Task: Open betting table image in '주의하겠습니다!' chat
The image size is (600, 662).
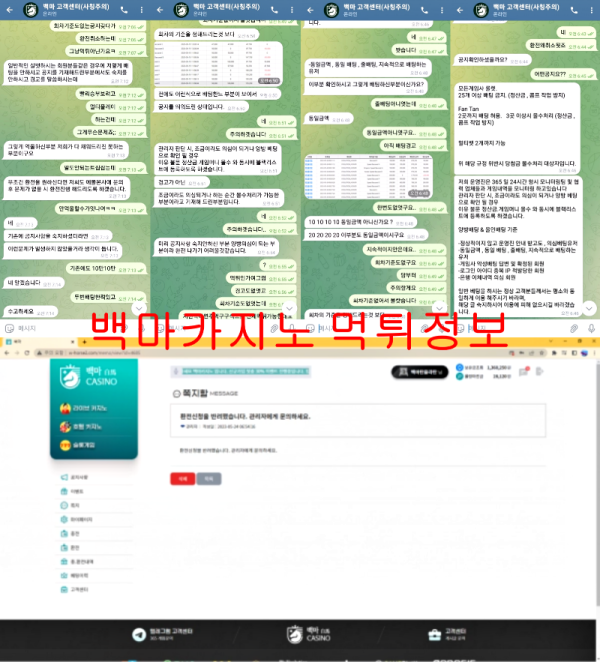Action: click(218, 63)
